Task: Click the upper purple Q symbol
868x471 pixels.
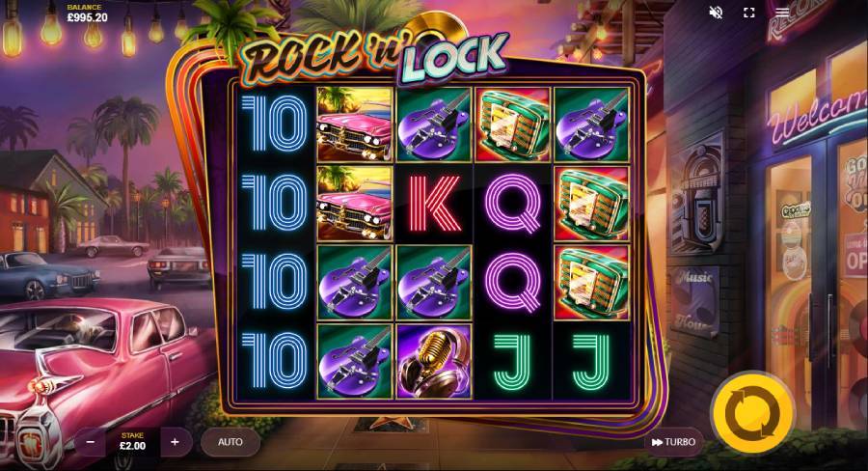Action: tap(513, 204)
